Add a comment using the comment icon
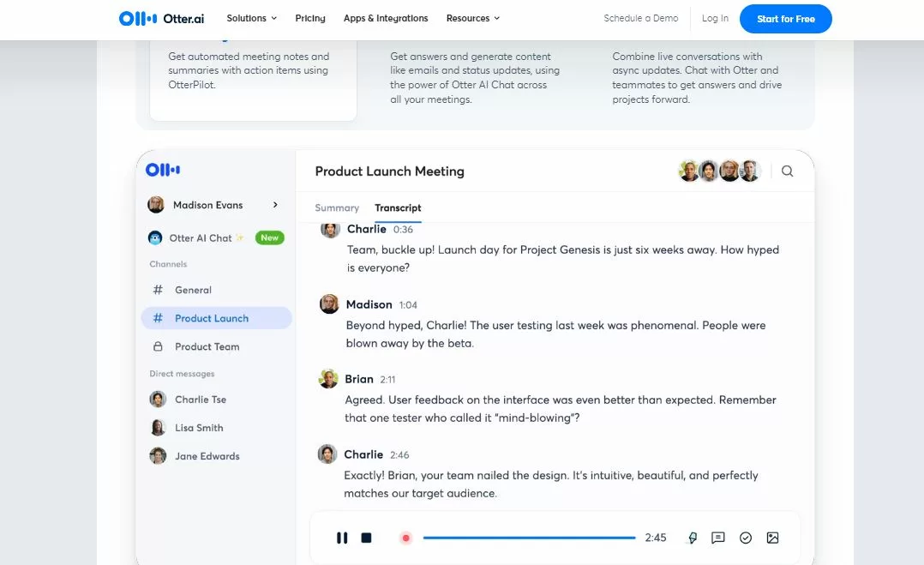Screen dimensions: 924x565 coord(717,538)
